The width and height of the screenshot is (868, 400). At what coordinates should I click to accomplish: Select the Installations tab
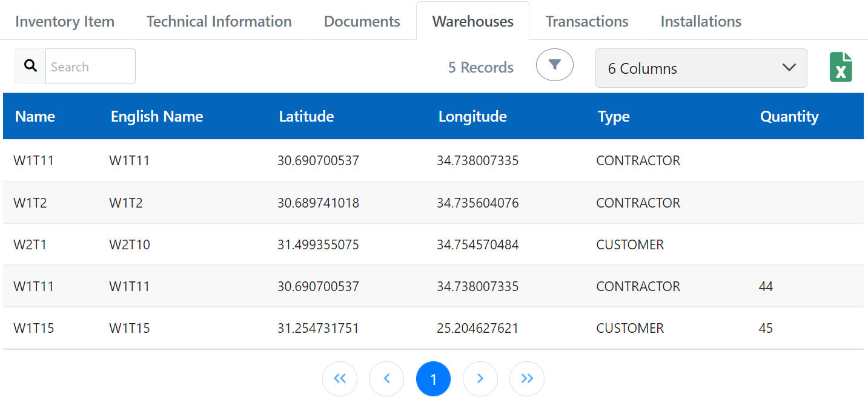point(700,21)
